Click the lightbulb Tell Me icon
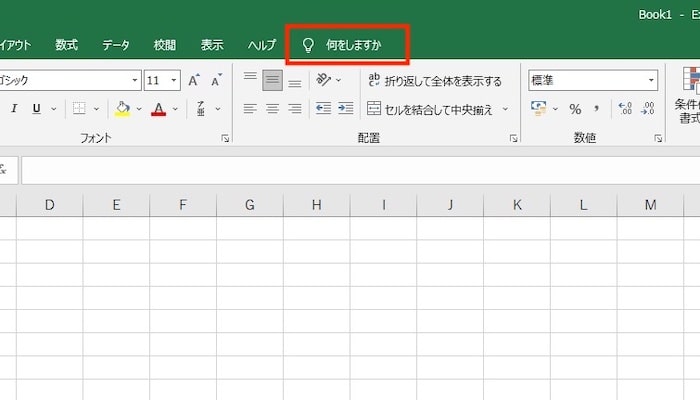This screenshot has width=700, height=400. coord(308,45)
